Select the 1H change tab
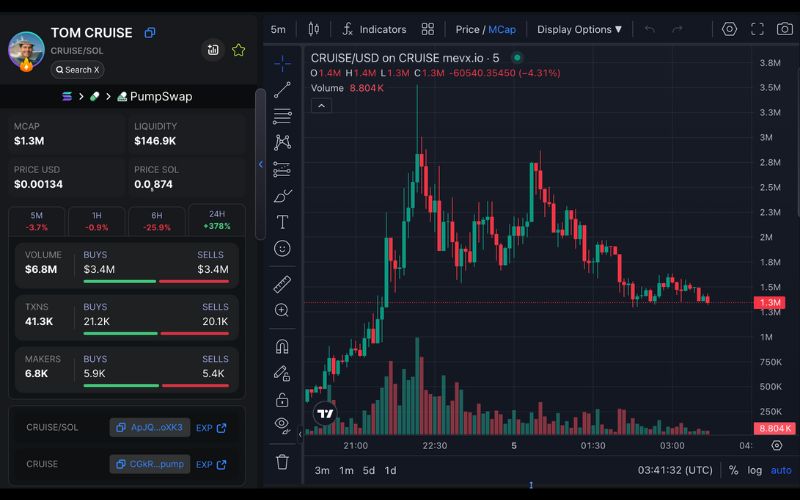Screen dimensions: 800x500 click(x=96, y=221)
